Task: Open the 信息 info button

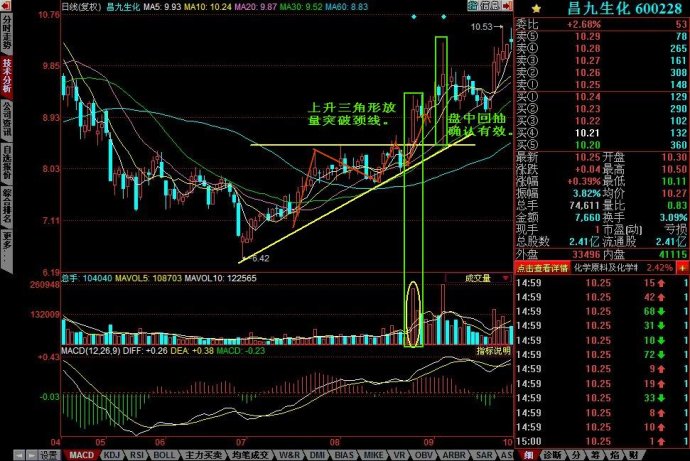Action: (x=490, y=6)
